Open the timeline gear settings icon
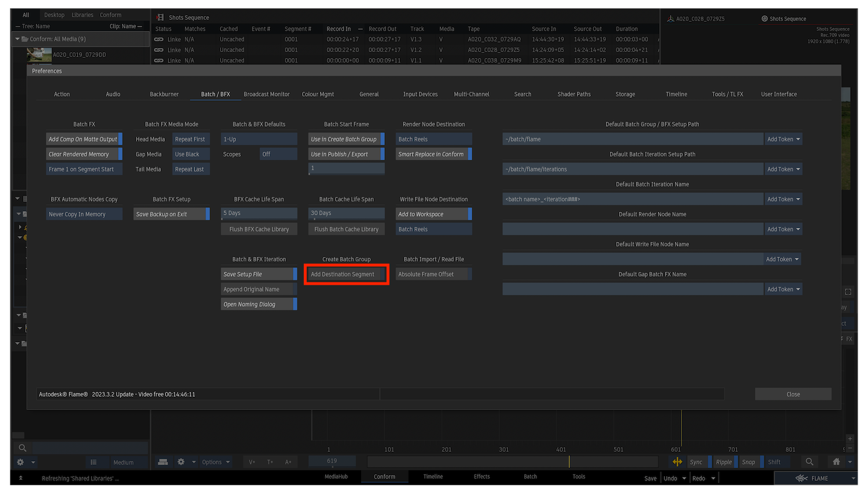Image resolution: width=868 pixels, height=497 pixels. coord(181,462)
